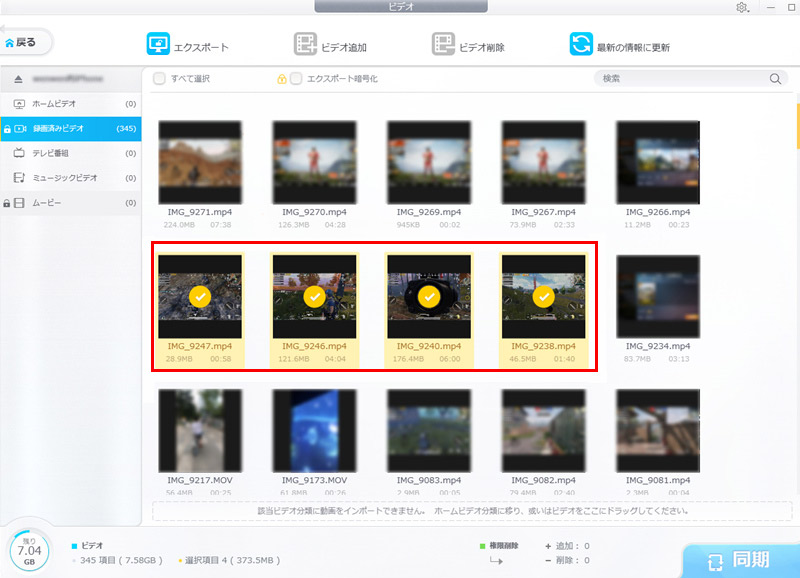Viewport: 800px width, 578px height.
Task: Click the 7.04 GB remaining storage gauge
Action: (x=29, y=551)
